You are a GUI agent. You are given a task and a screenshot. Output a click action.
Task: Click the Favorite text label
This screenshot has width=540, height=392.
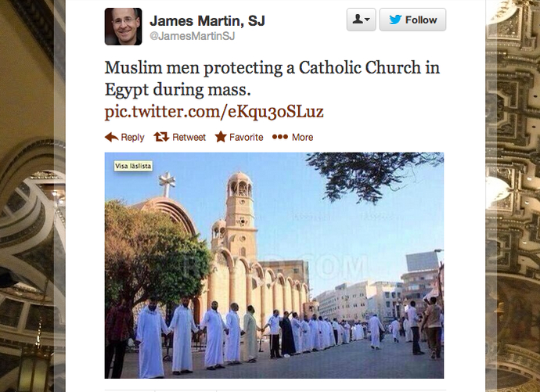pos(247,138)
